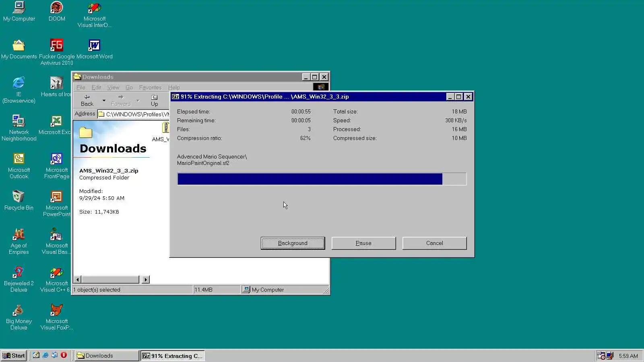Select the Microsoft FrontPage desktop shortcut
The image size is (644, 362).
(x=57, y=166)
